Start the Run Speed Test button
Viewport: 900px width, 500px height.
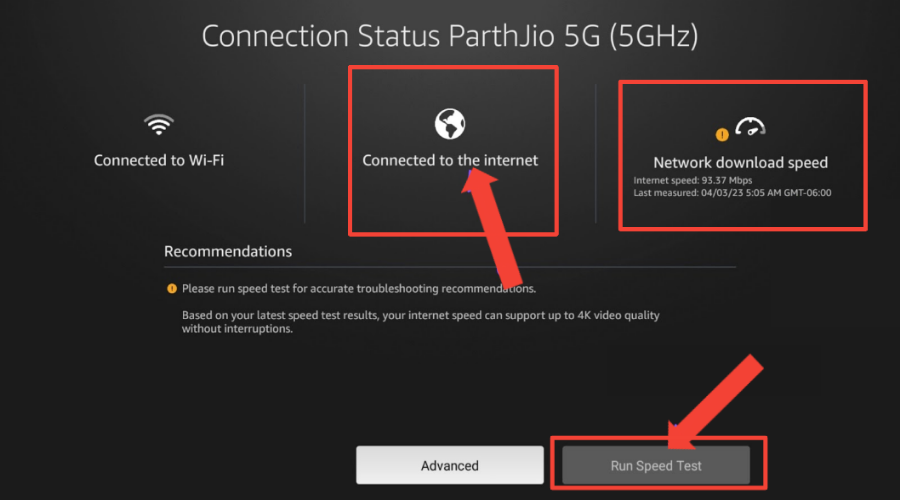(x=656, y=465)
